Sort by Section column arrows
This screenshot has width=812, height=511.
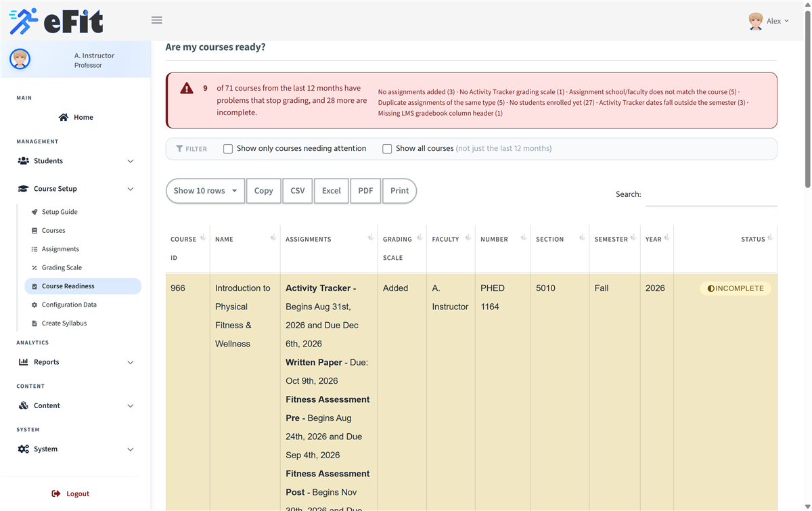(x=581, y=238)
